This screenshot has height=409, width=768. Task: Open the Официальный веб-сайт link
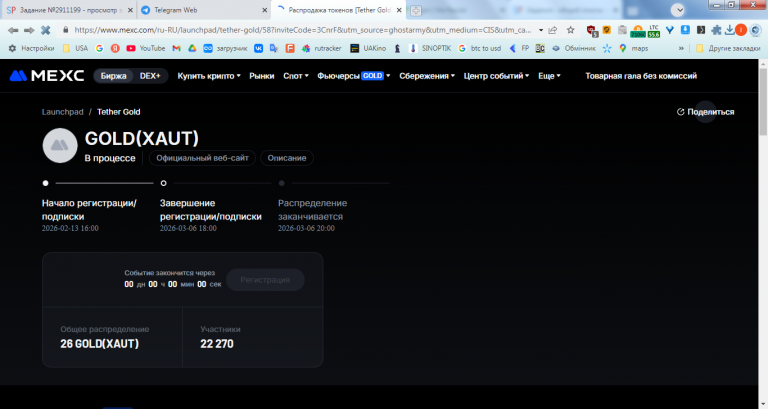(x=202, y=158)
